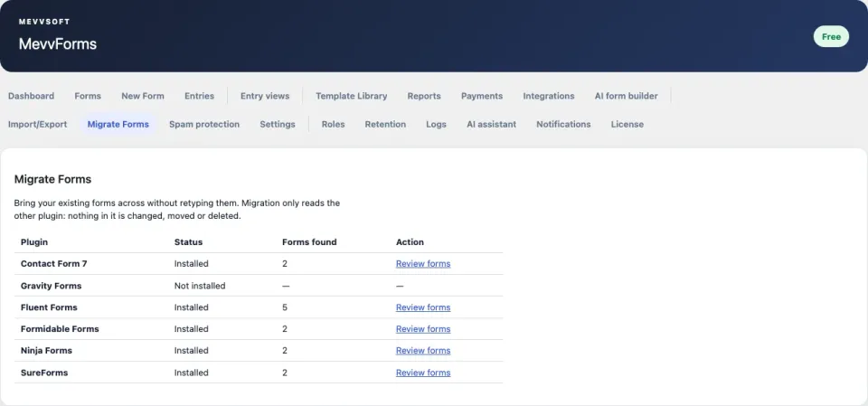Go to the Forms tab
Screen dimensions: 868x406
(88, 96)
